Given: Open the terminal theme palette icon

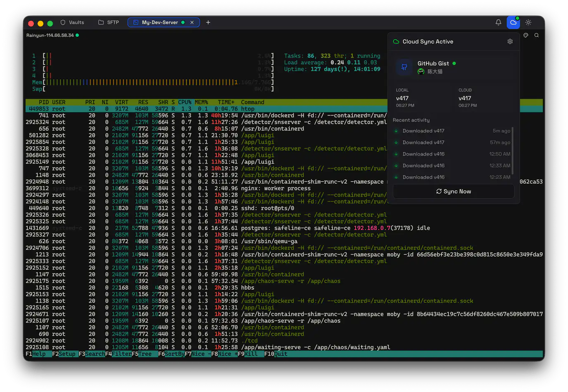Looking at the screenshot, I should coord(526,35).
